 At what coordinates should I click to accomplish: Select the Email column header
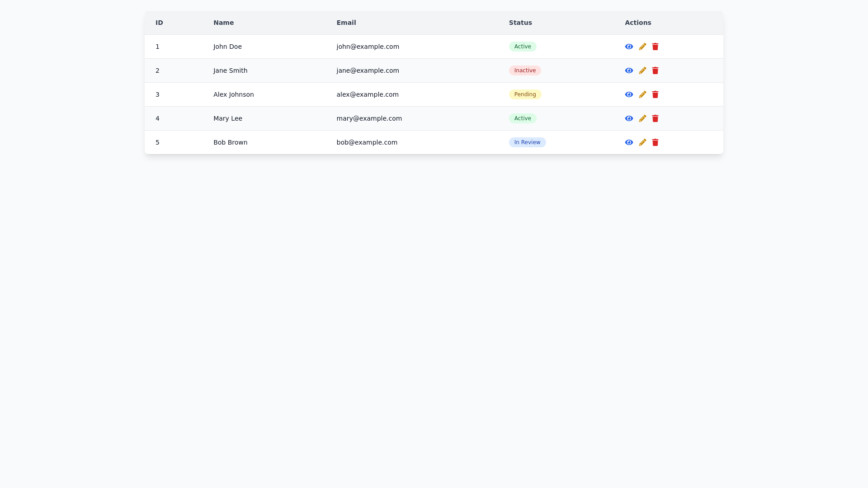tap(346, 23)
